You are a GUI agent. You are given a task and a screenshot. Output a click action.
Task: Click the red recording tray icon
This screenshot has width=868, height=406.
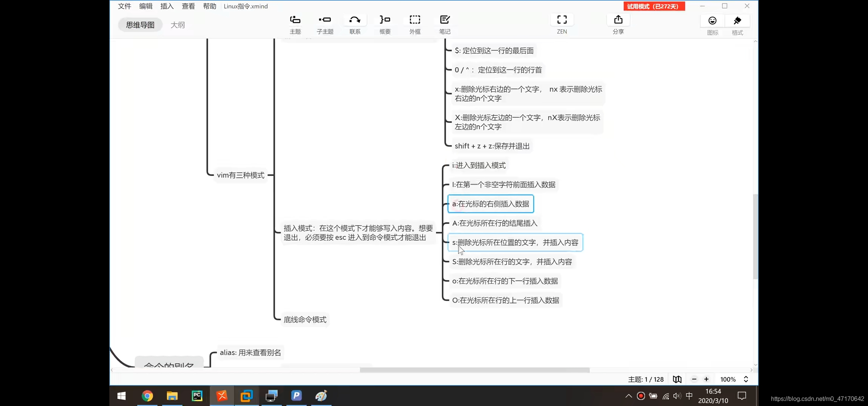pos(641,396)
